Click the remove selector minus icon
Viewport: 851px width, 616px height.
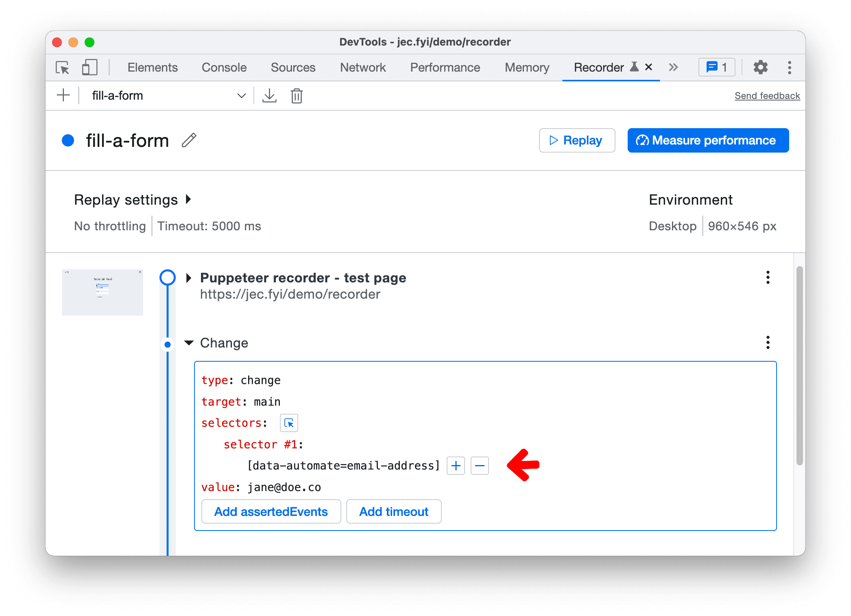[480, 465]
